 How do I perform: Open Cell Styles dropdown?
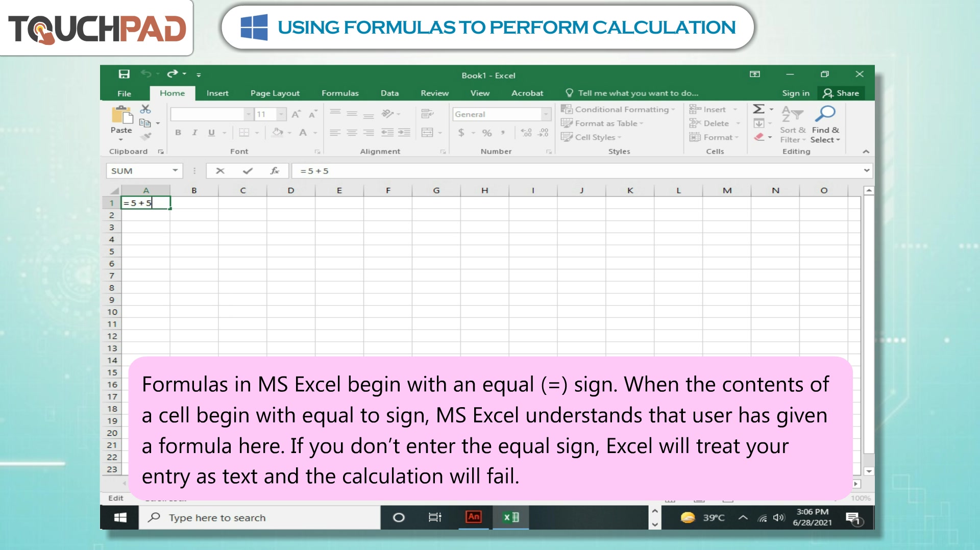[x=591, y=137]
